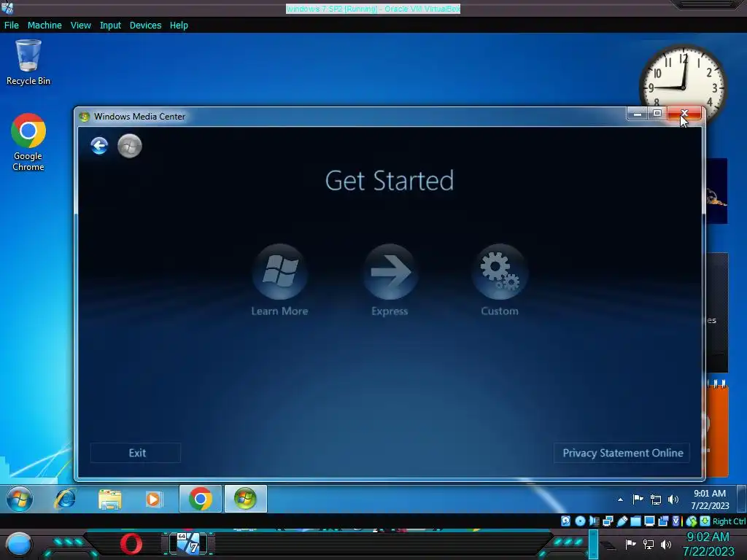
Task: Click the VirtualBox USB devices indicator
Action: click(622, 521)
